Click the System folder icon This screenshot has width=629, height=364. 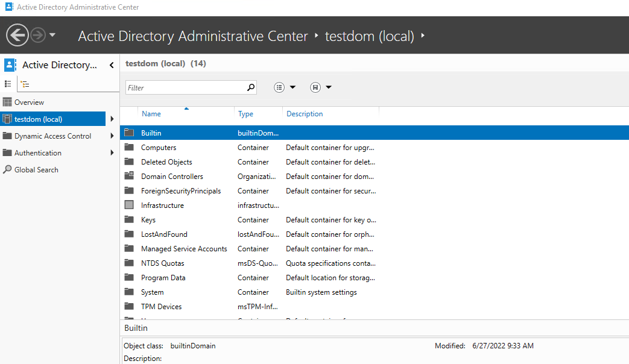coord(129,292)
